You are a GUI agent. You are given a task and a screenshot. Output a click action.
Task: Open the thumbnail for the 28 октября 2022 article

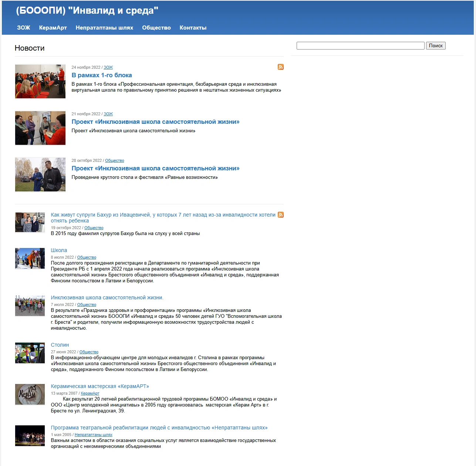tap(40, 174)
